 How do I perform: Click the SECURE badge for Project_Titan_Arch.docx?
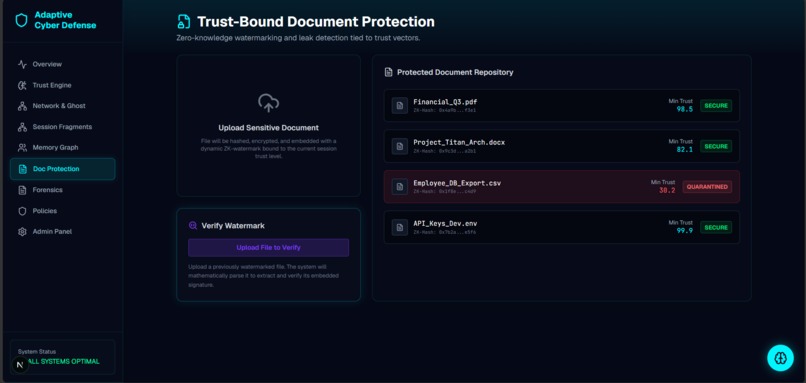[x=716, y=146]
